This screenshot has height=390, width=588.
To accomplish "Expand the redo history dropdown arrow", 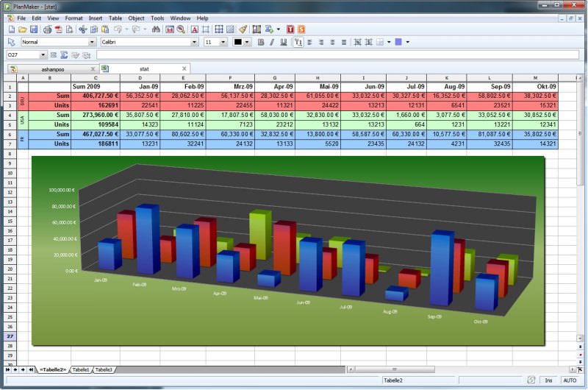I will (x=145, y=29).
